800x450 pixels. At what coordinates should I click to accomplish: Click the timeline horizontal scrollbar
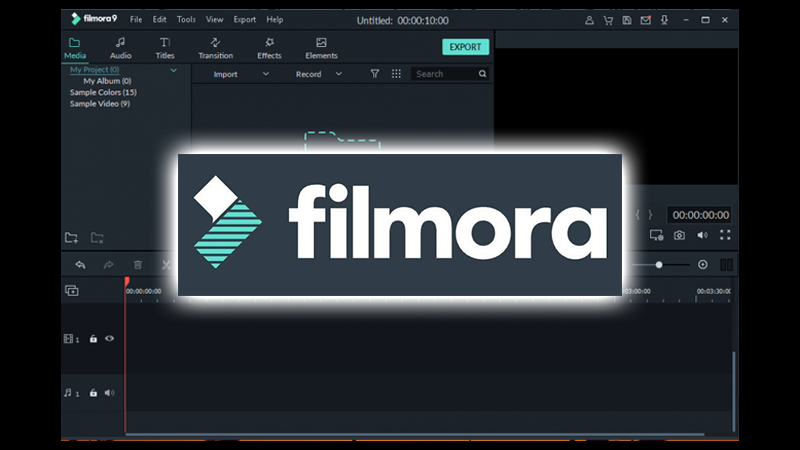[414, 435]
